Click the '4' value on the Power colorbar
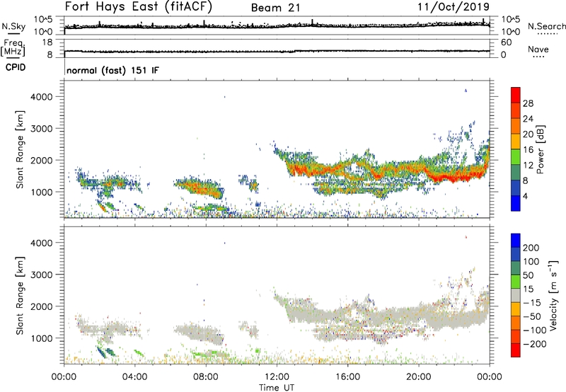 tap(526, 196)
